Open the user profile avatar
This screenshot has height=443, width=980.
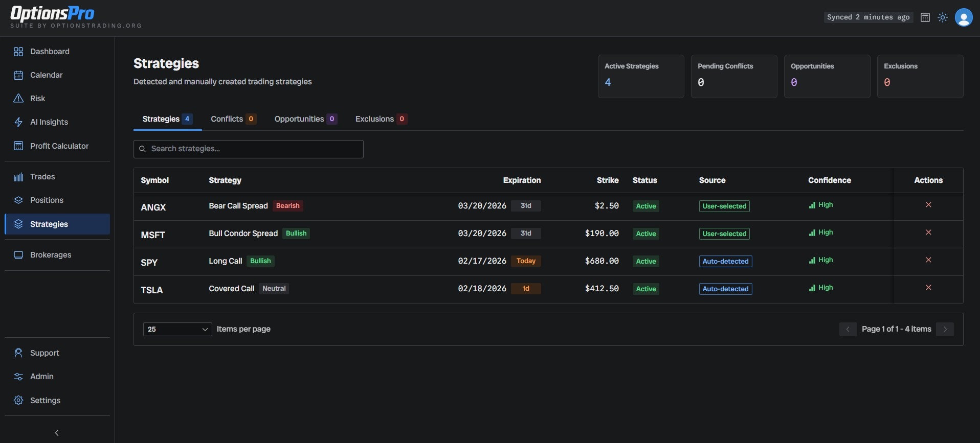tap(964, 17)
